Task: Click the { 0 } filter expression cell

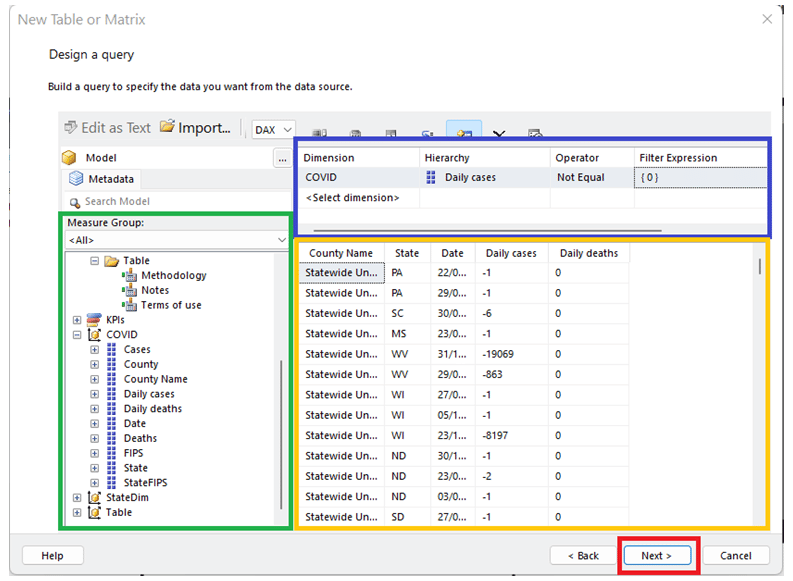Action: pos(700,177)
